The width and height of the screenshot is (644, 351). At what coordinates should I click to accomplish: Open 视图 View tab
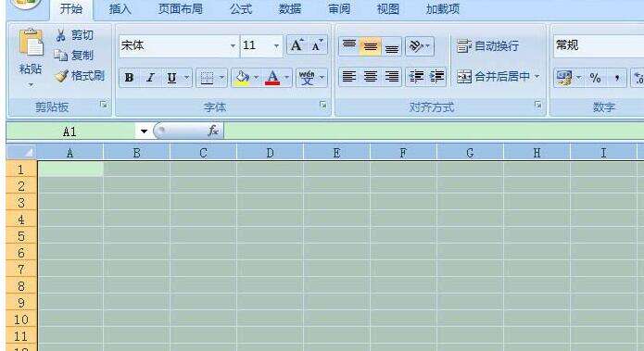coord(387,8)
